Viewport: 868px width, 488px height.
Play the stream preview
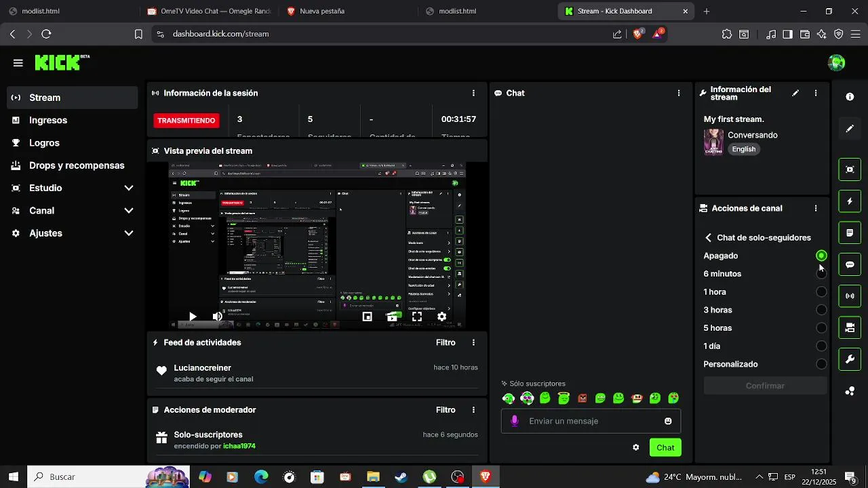pyautogui.click(x=193, y=317)
